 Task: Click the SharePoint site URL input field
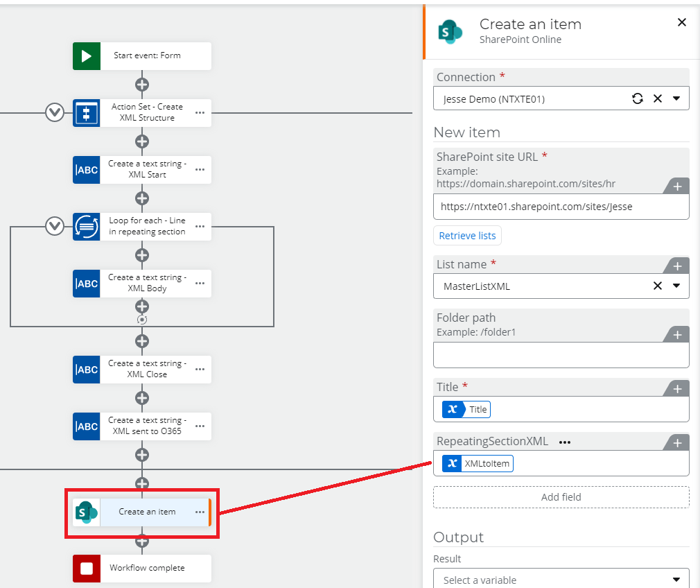tap(561, 207)
